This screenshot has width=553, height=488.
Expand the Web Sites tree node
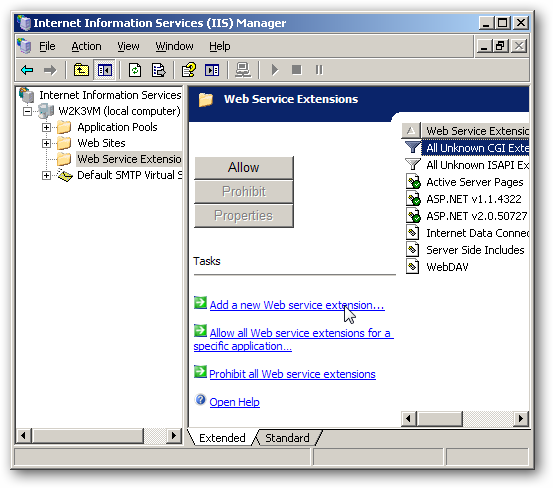tap(46, 144)
